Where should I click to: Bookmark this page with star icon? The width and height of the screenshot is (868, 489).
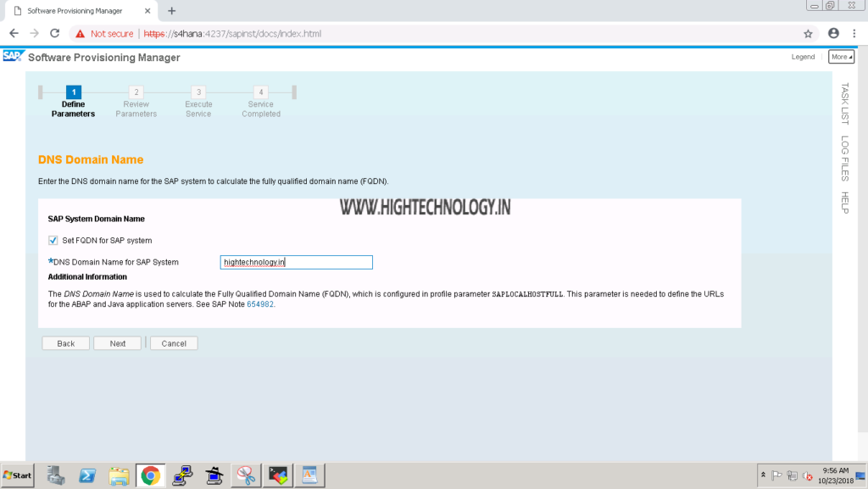(808, 34)
